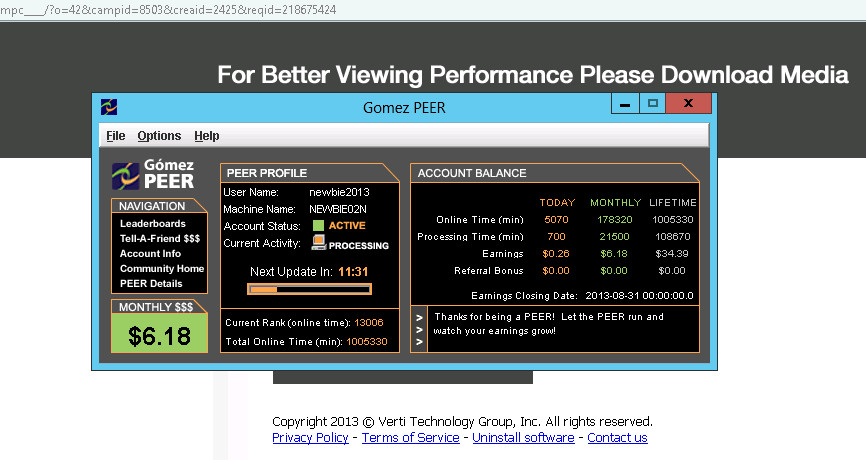Viewport: 866px width, 460px height.
Task: Click the Uninstall software link
Action: [523, 438]
